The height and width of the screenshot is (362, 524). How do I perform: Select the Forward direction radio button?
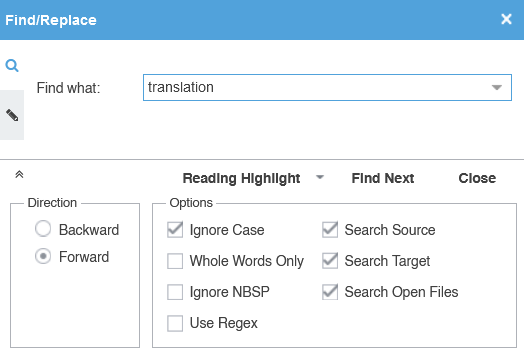click(43, 256)
